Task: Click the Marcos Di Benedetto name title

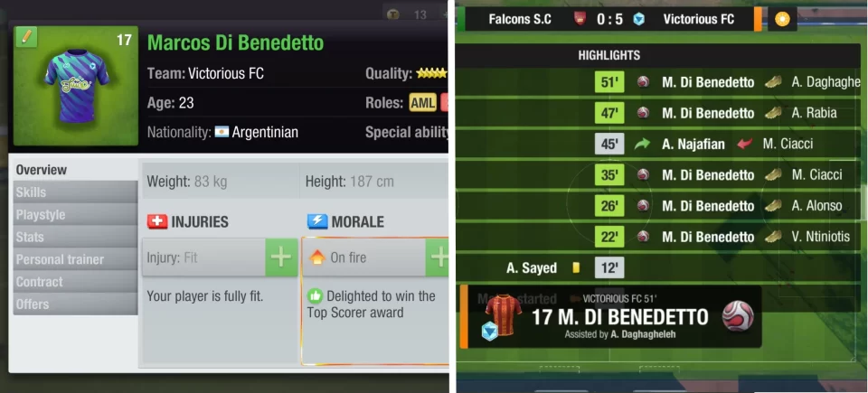Action: coord(236,43)
